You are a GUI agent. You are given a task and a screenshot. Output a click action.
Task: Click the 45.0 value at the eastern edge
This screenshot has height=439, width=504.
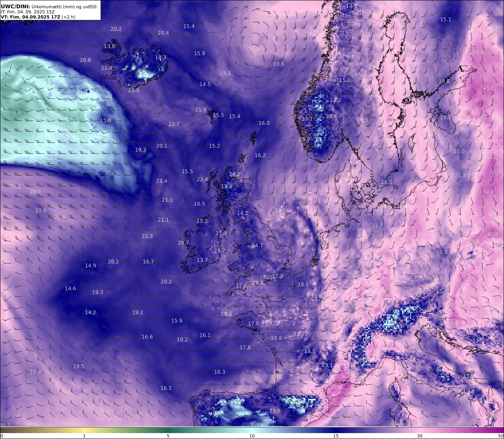click(x=495, y=172)
